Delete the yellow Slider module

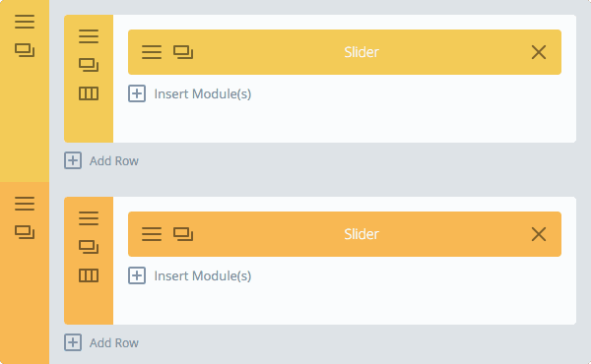pos(539,52)
